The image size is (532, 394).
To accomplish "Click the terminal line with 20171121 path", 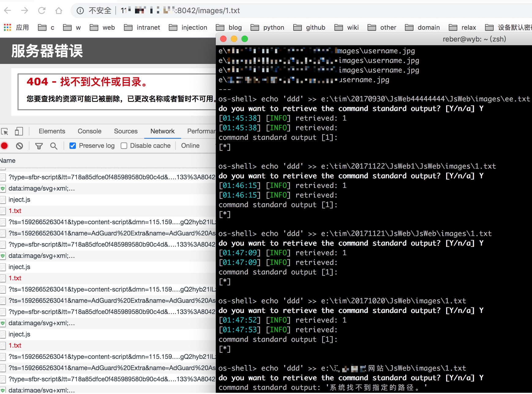I will [x=355, y=234].
